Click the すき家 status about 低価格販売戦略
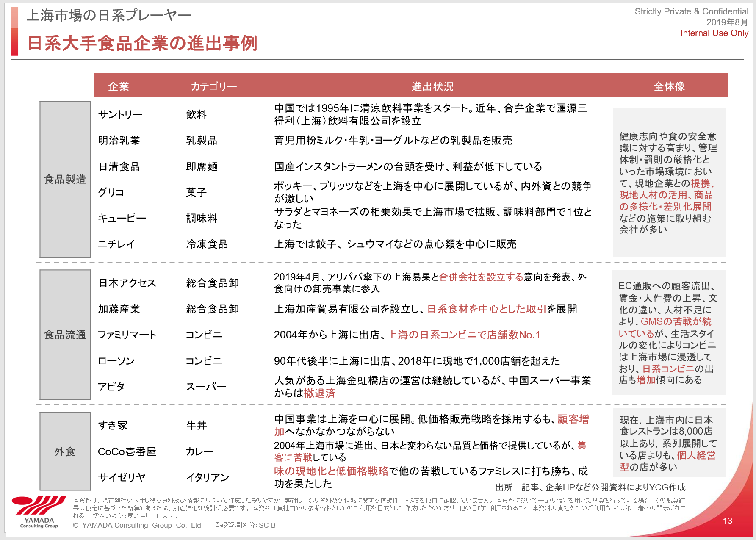This screenshot has width=756, height=540. [x=432, y=425]
